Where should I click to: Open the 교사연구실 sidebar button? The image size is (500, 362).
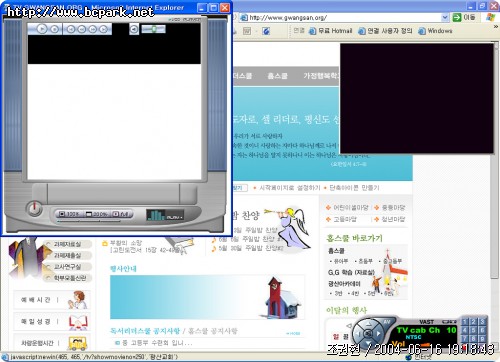68,267
